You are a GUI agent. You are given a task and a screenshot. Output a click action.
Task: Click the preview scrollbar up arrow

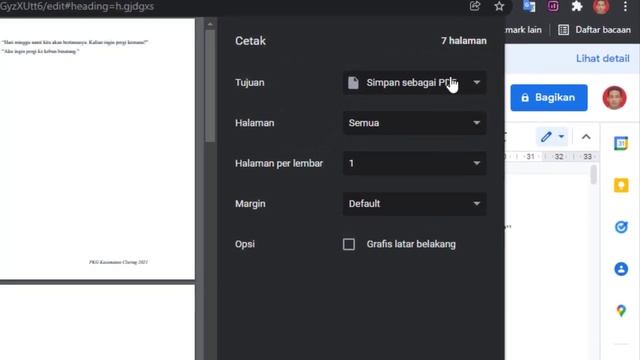click(210, 24)
